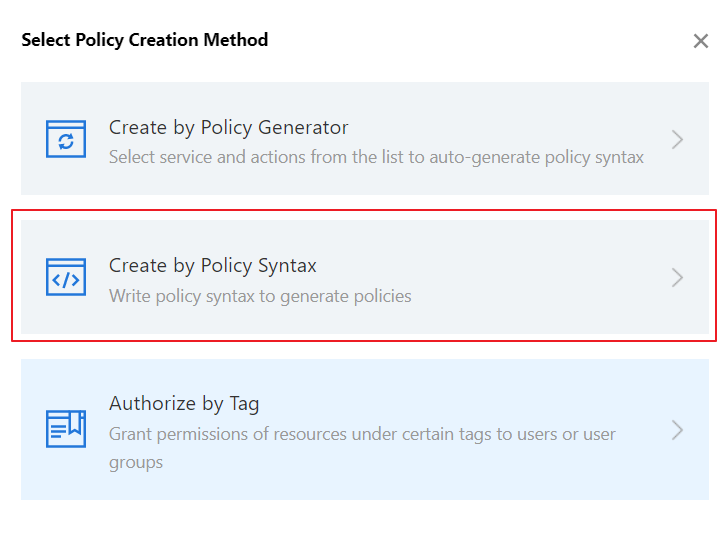Click the word "Tag" in the third option title
721x541 pixels.
[x=243, y=404]
